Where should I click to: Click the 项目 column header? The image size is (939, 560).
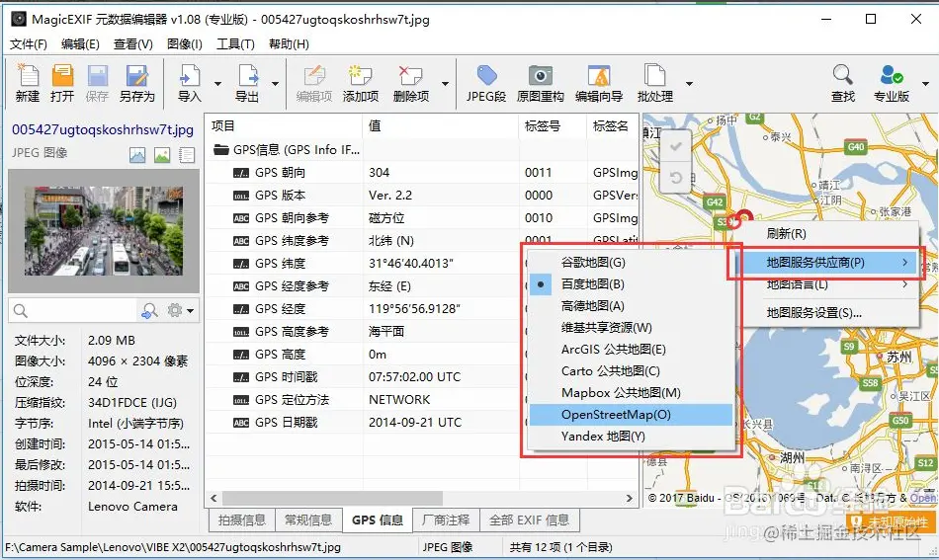[x=284, y=125]
